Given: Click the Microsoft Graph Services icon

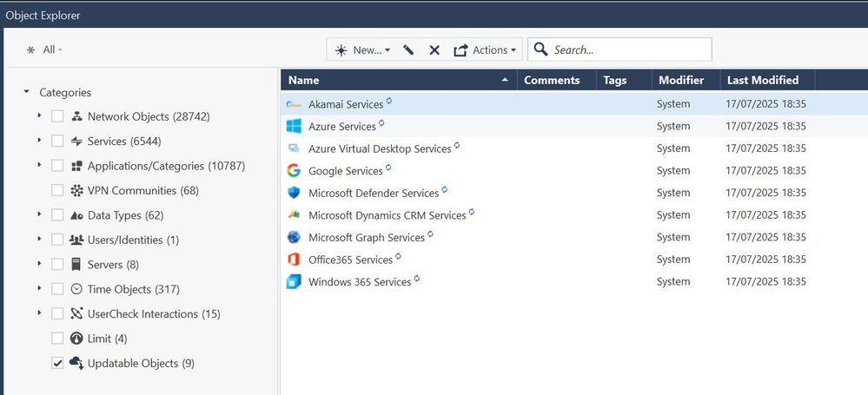Looking at the screenshot, I should [294, 237].
